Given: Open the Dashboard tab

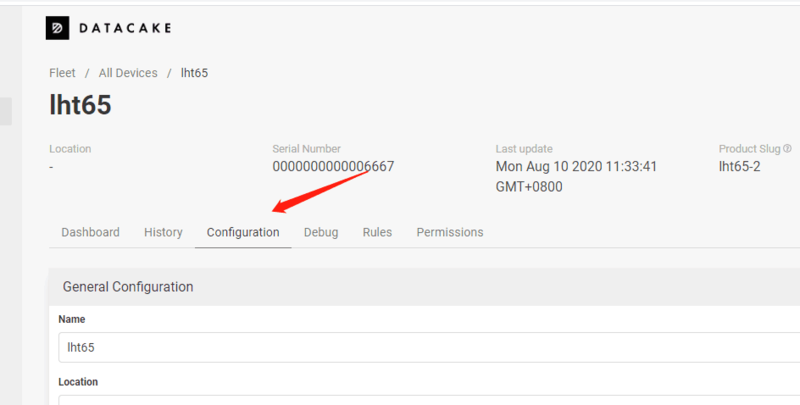Looking at the screenshot, I should [90, 232].
